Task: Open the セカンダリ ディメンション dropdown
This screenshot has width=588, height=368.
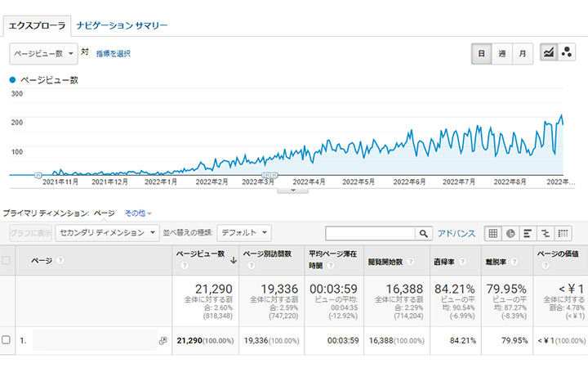Action: [x=107, y=233]
